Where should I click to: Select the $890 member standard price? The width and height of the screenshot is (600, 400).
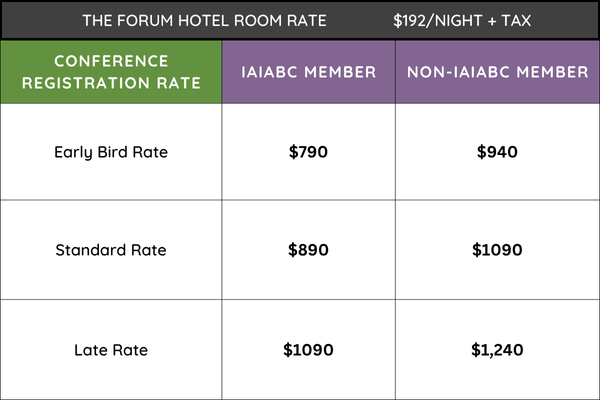click(x=308, y=250)
